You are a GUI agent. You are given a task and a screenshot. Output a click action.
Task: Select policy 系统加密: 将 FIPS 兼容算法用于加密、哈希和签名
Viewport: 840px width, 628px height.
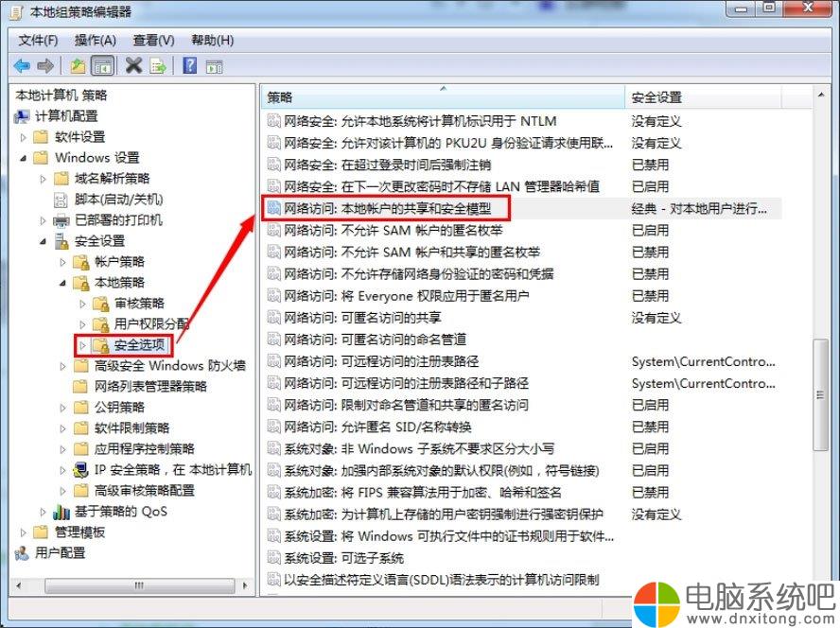pyautogui.click(x=423, y=493)
